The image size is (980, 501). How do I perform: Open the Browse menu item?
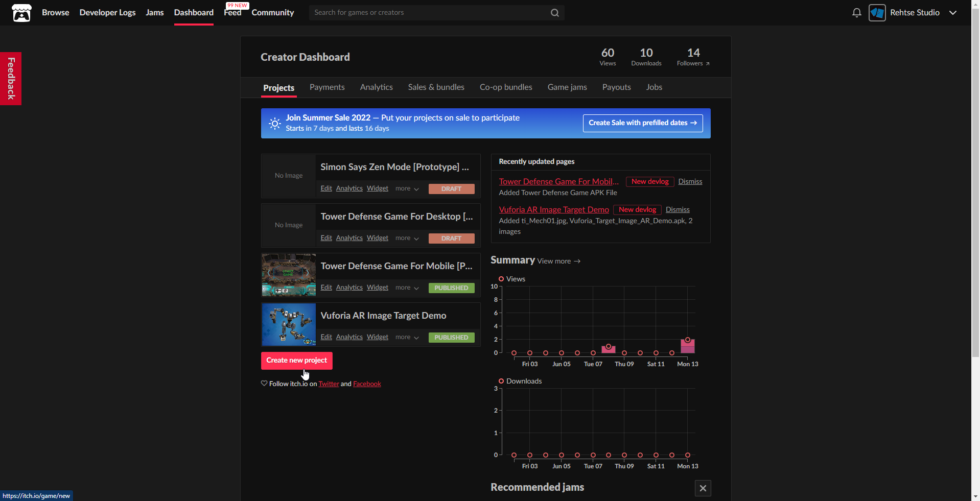point(55,13)
